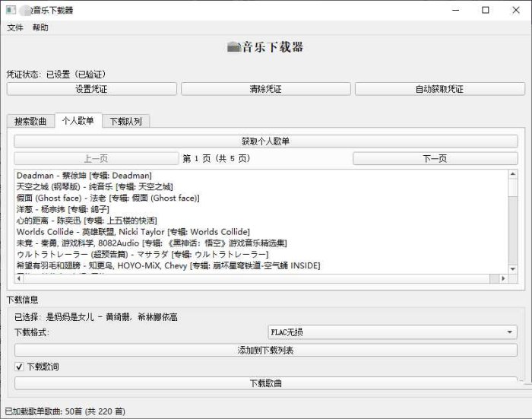
Task: Click the 自动获取凭证 button
Action: tap(440, 89)
